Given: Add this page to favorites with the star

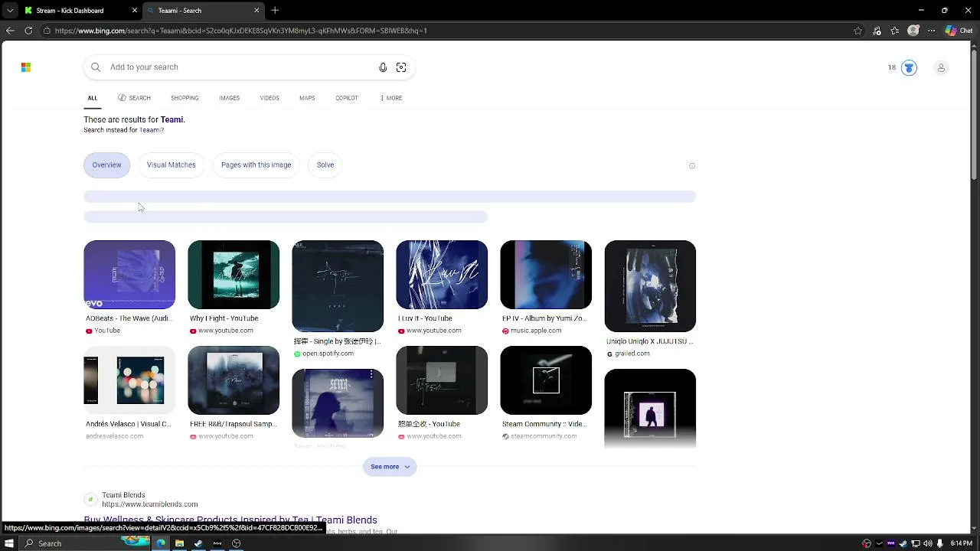Looking at the screenshot, I should coord(858,31).
